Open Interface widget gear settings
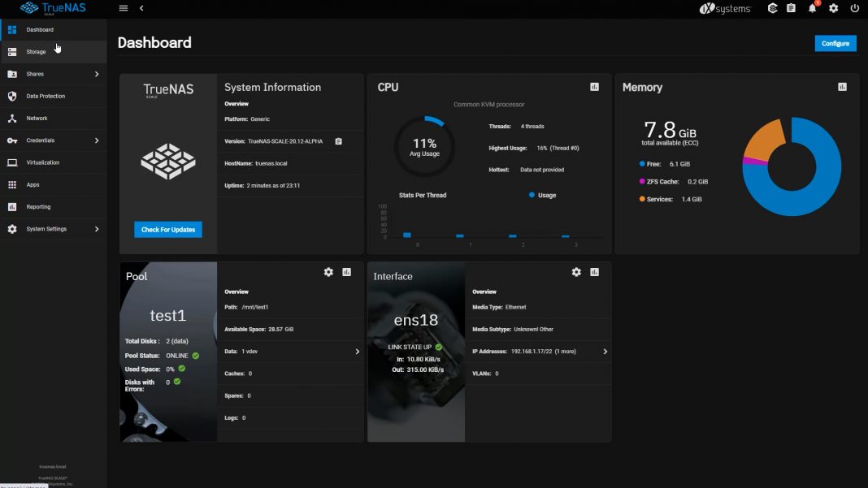 [576, 272]
